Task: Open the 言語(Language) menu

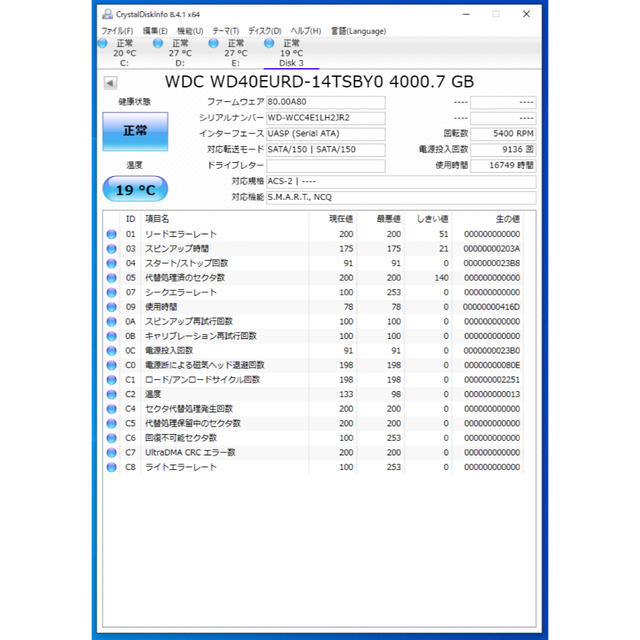Action: tap(358, 31)
